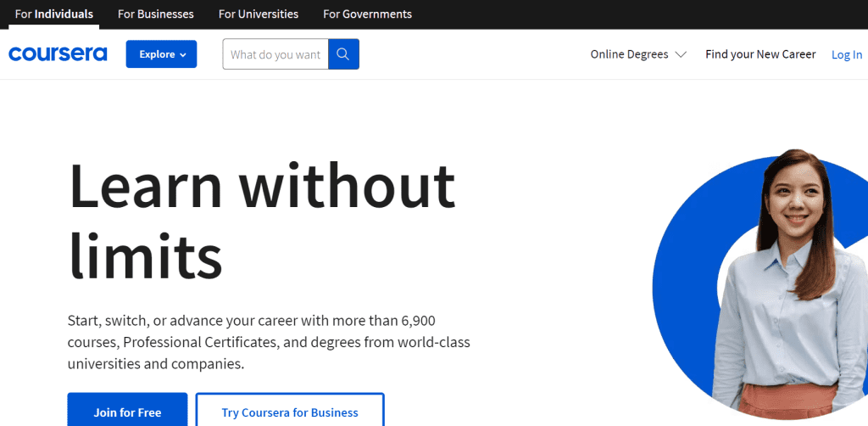Click the magnifying glass search icon
Image resolution: width=868 pixels, height=426 pixels.
[x=343, y=54]
